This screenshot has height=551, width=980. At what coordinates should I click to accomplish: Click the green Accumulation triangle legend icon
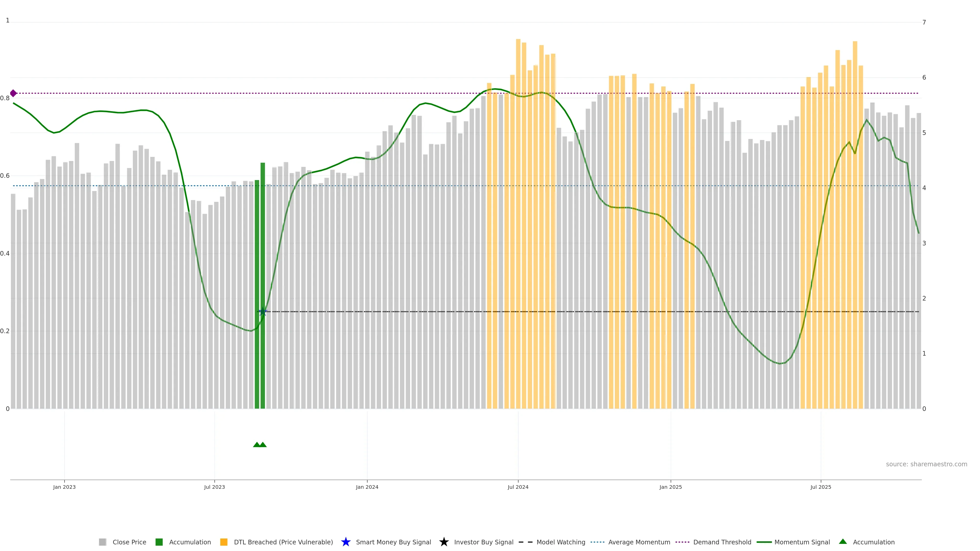click(843, 542)
